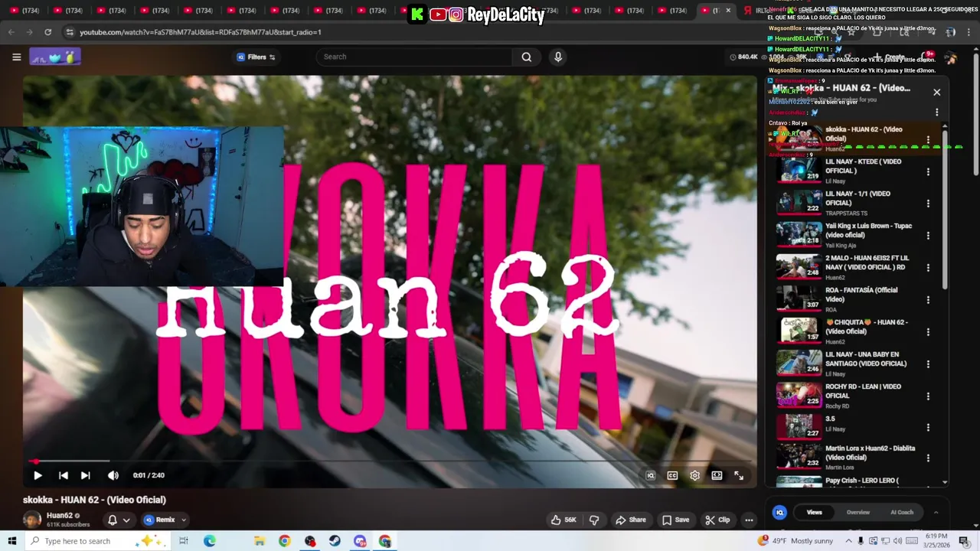Open options for CHIQUITA - HUAN 62
The width and height of the screenshot is (980, 551).
[x=928, y=332]
